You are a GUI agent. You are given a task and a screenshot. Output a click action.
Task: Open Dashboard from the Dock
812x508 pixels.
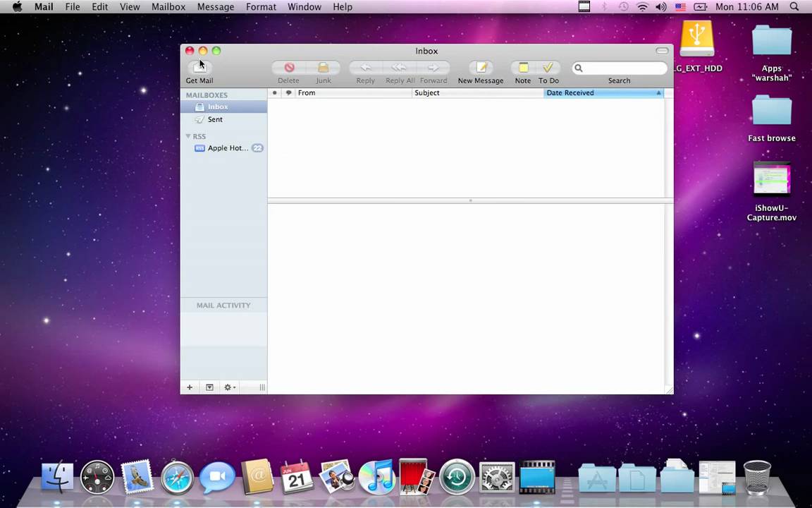97,476
